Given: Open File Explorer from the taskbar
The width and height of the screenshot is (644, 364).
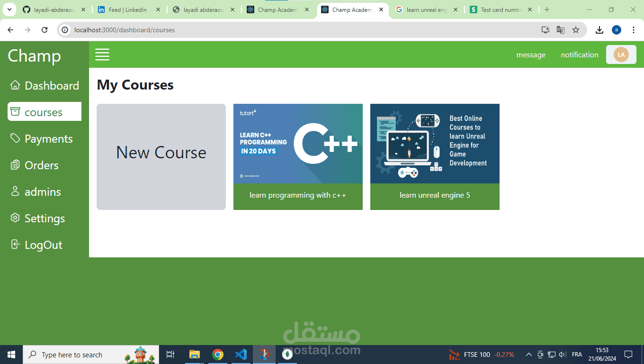Looking at the screenshot, I should 195,355.
